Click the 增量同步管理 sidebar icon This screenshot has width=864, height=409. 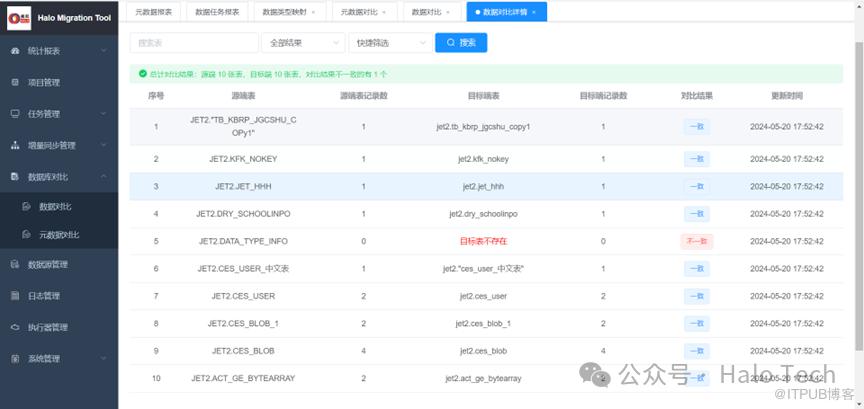click(x=15, y=145)
